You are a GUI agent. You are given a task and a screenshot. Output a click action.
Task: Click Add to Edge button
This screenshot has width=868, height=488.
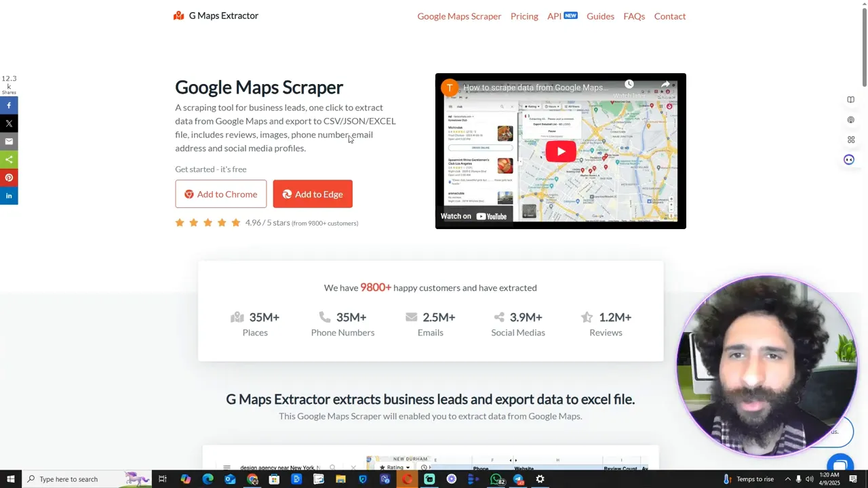point(313,194)
